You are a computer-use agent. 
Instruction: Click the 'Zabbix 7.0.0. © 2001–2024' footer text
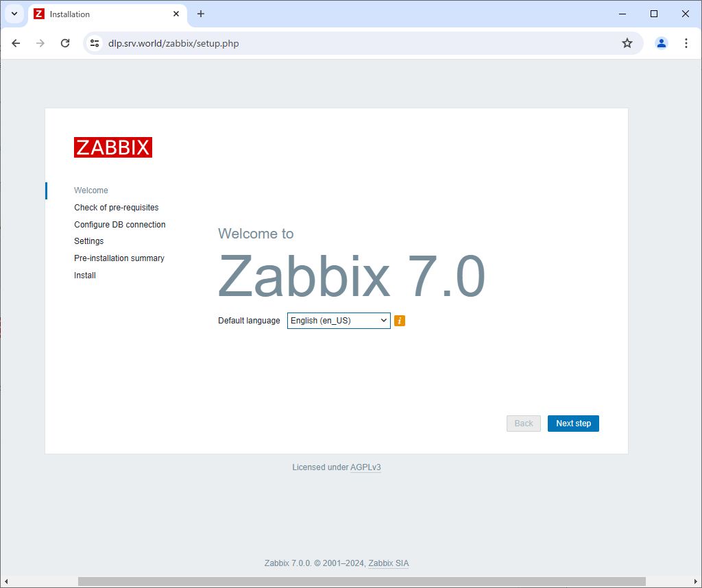[x=314, y=563]
